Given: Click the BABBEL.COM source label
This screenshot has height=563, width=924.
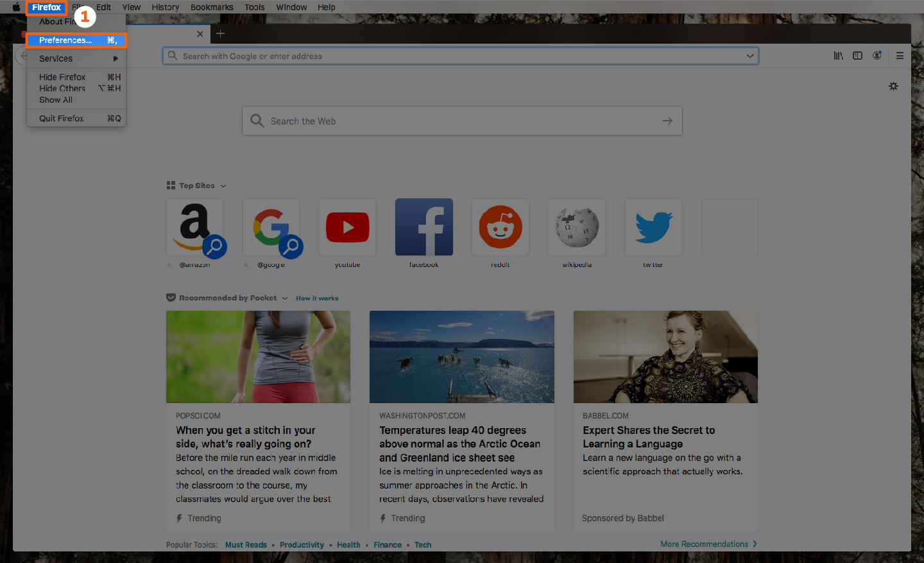Looking at the screenshot, I should pyautogui.click(x=606, y=416).
